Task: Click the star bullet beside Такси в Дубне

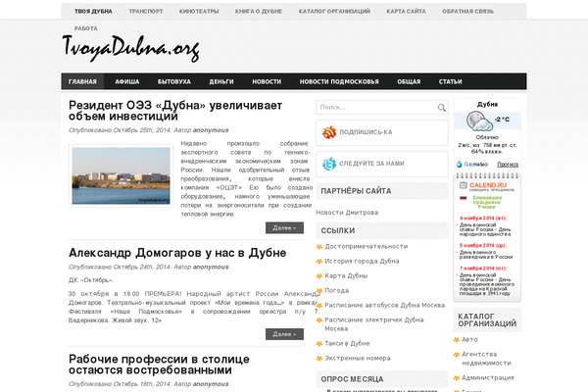Action: click(x=319, y=344)
